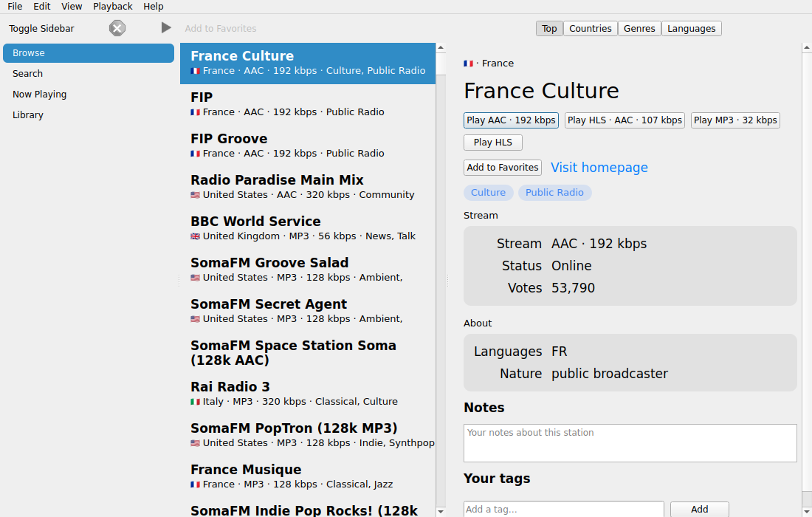This screenshot has width=812, height=517.
Task: Click the Add button next to tag field
Action: 700,509
